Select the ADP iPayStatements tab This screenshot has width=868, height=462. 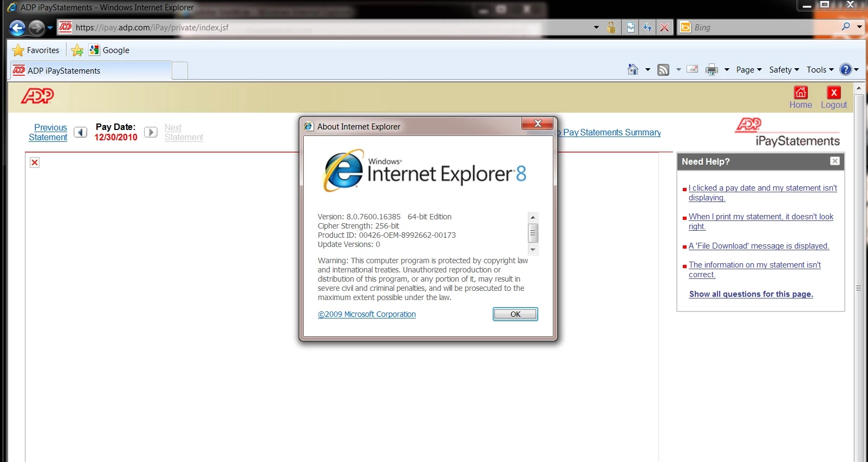(90, 71)
